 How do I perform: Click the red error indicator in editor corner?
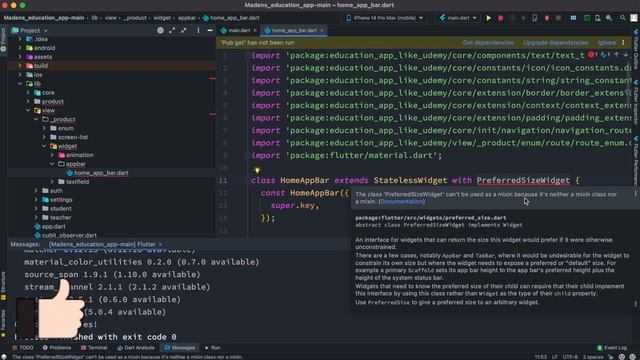pos(591,55)
